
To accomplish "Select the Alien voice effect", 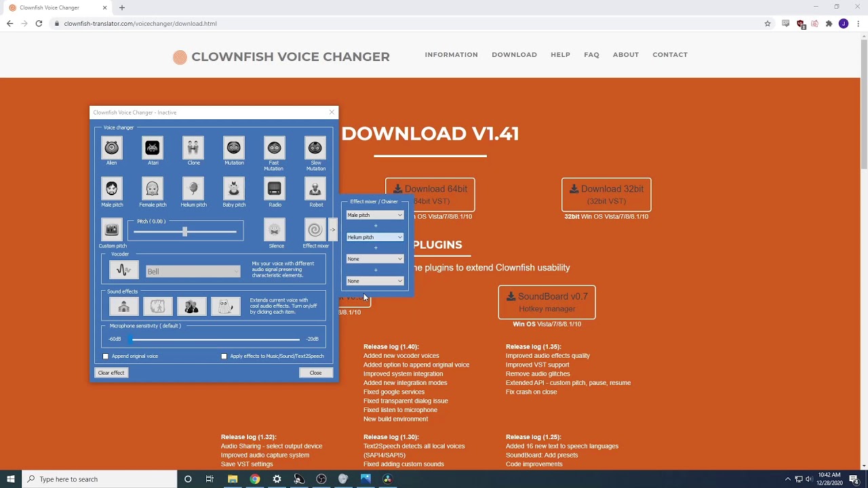I will [112, 148].
